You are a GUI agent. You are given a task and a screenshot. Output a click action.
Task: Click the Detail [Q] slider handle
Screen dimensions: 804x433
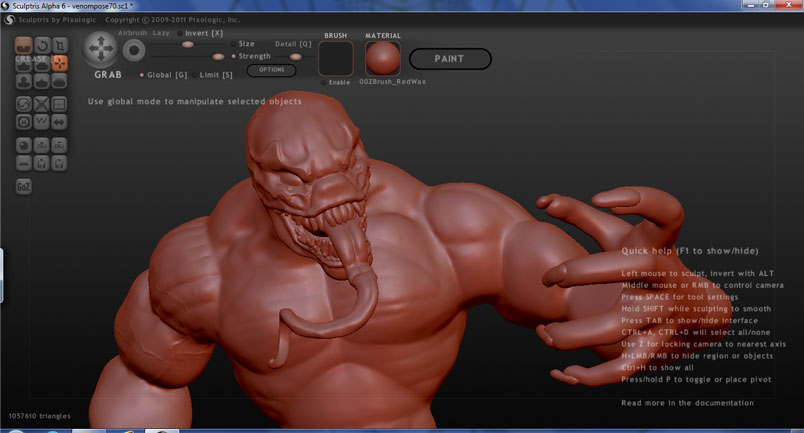(295, 56)
